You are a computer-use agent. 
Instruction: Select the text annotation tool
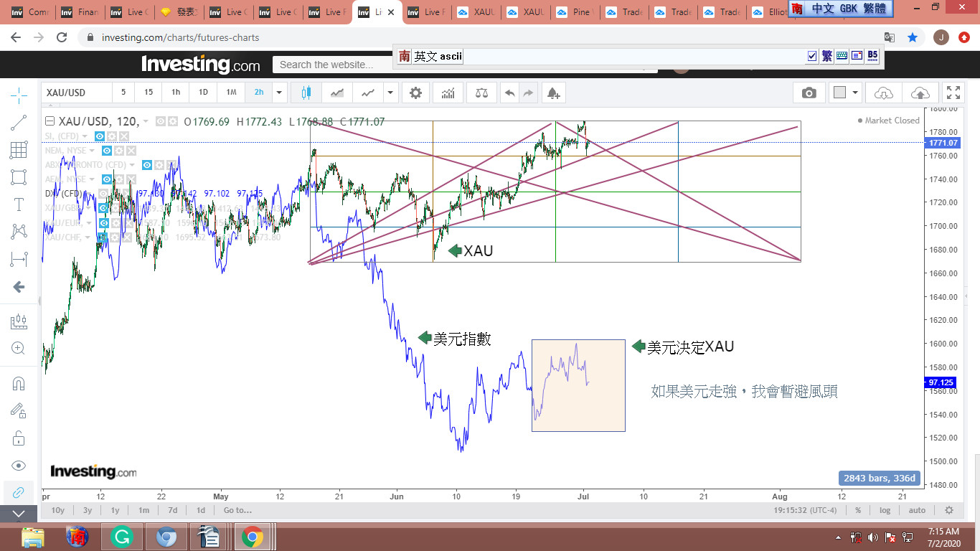pyautogui.click(x=19, y=204)
